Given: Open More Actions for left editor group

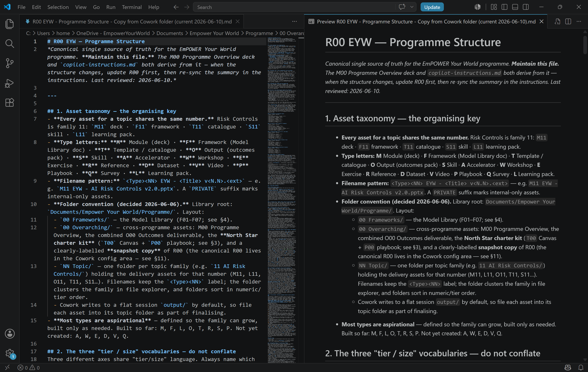Looking at the screenshot, I should click(x=294, y=21).
